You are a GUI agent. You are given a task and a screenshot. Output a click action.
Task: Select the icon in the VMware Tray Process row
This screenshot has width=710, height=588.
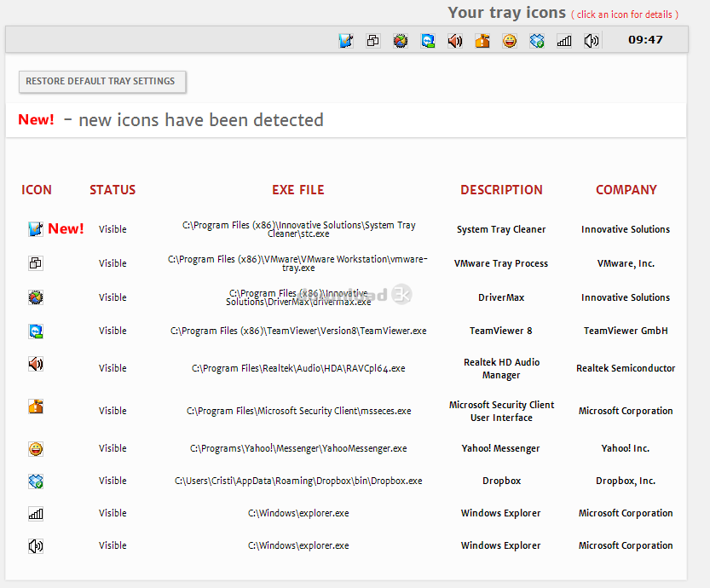click(x=36, y=263)
